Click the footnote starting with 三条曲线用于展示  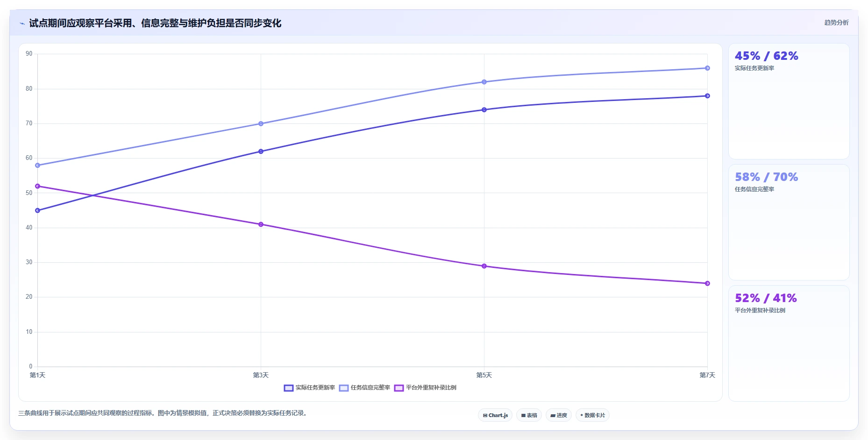pyautogui.click(x=164, y=413)
